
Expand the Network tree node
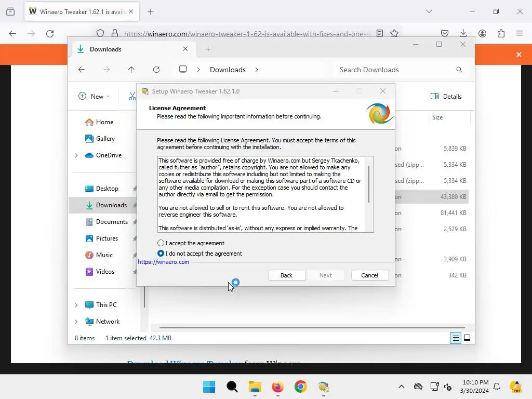(x=76, y=322)
